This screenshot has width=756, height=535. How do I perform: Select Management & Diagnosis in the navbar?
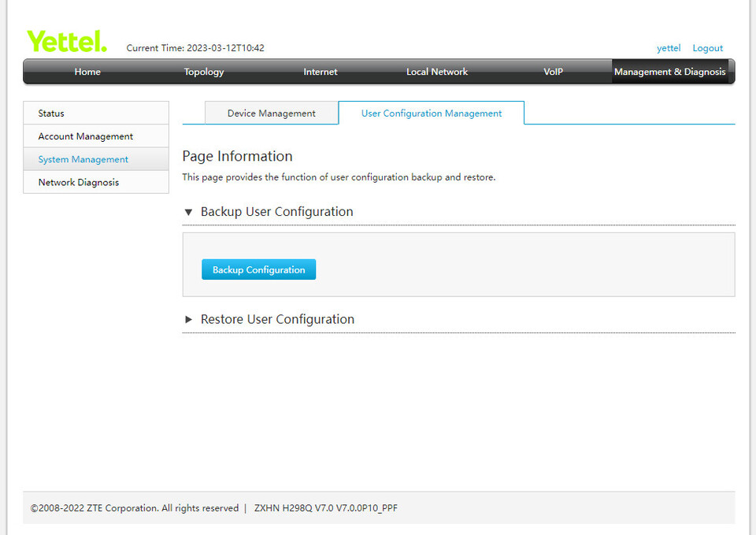point(670,72)
